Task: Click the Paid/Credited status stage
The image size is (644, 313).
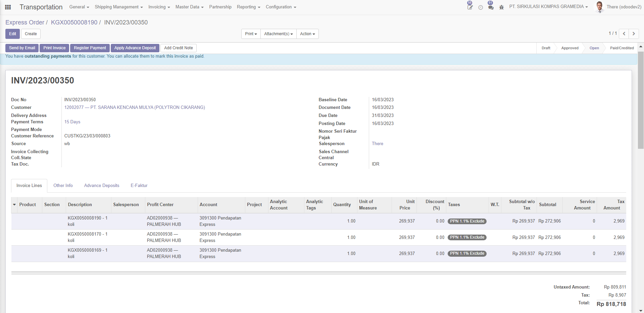Action: tap(622, 48)
